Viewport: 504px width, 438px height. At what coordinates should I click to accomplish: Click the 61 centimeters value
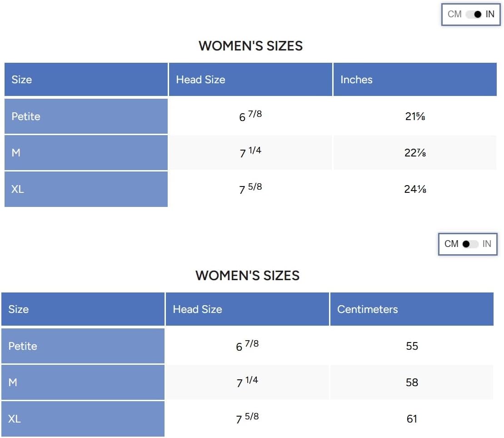tap(412, 419)
